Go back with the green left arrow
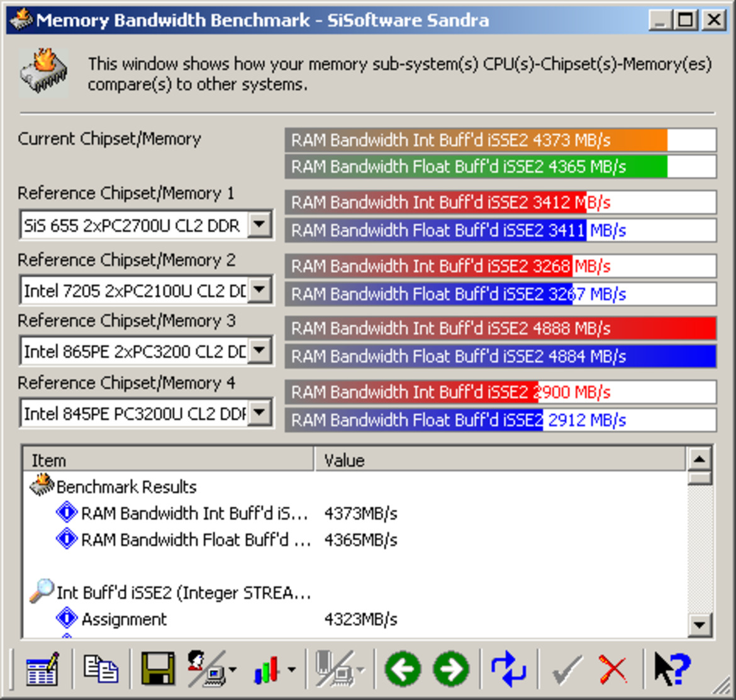This screenshot has width=736, height=700. [403, 669]
